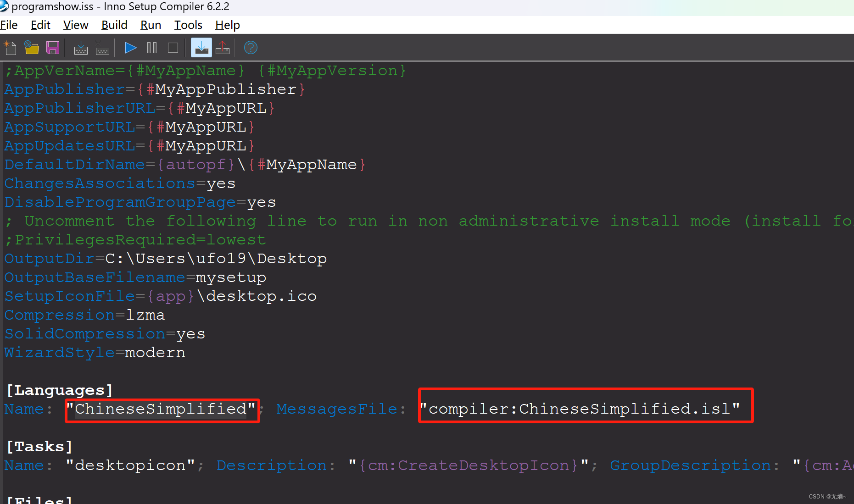854x504 pixels.
Task: Open Inno Setup help
Action: click(250, 47)
